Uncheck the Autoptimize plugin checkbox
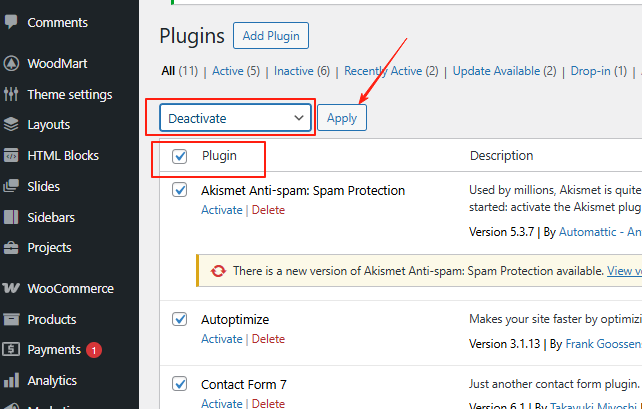642x409 pixels. coord(180,319)
